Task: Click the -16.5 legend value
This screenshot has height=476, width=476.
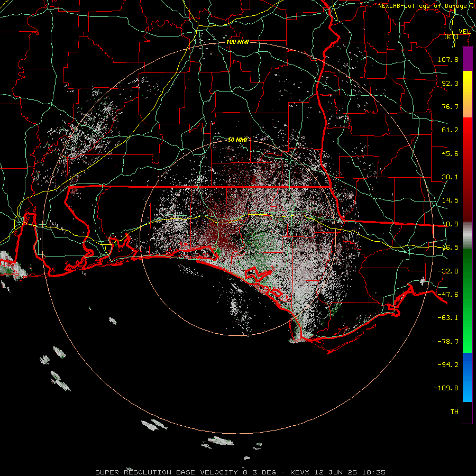Action: [448, 248]
